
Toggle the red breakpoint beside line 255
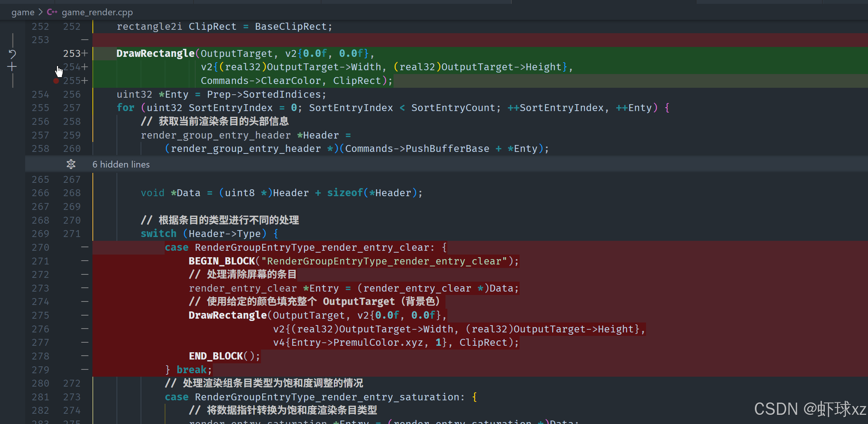click(56, 81)
